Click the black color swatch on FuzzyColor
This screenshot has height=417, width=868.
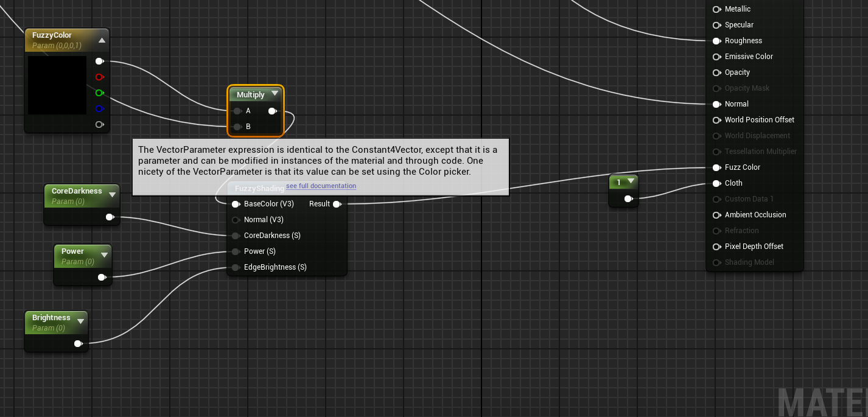point(57,85)
